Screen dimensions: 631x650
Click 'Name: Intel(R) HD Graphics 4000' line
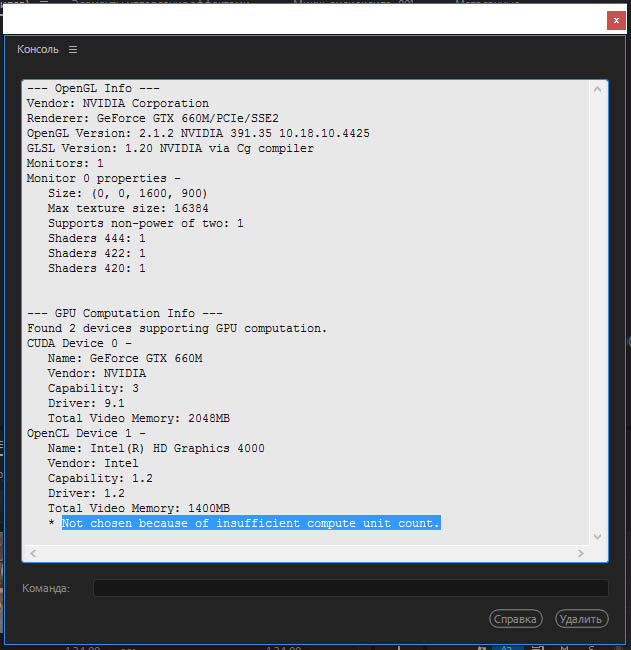[156, 448]
